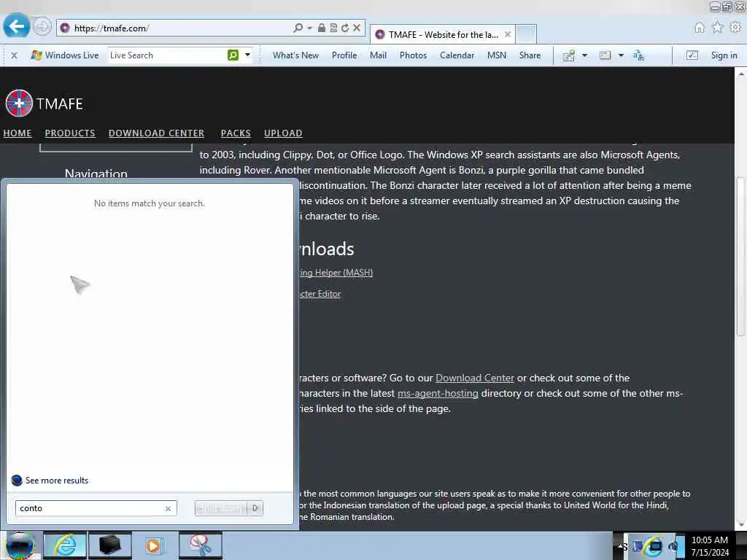The image size is (747, 560).
Task: Click Sign in on the Live toolbar
Action: 724,55
